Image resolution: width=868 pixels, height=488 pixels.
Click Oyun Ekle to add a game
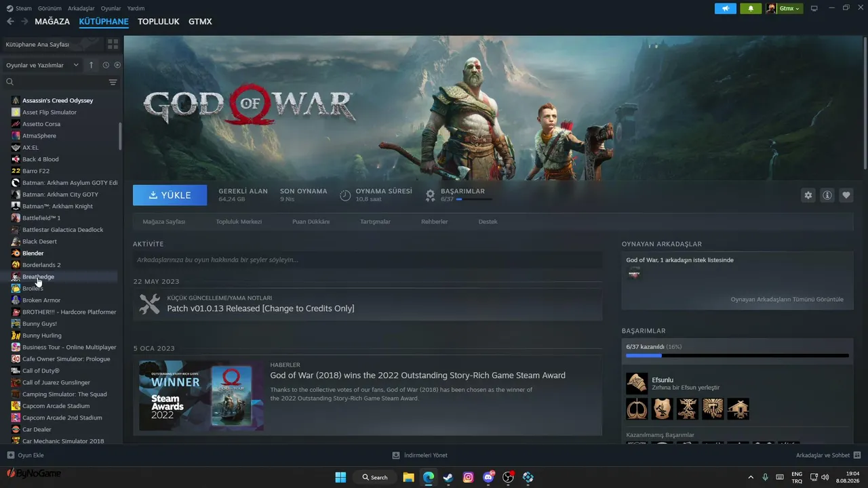coord(25,455)
